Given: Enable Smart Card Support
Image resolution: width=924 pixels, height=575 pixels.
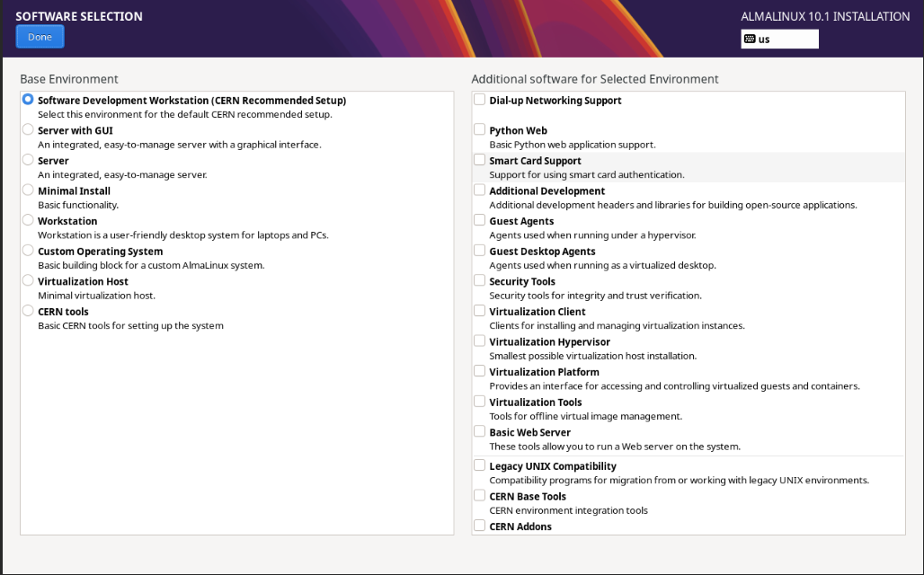Looking at the screenshot, I should (x=479, y=159).
